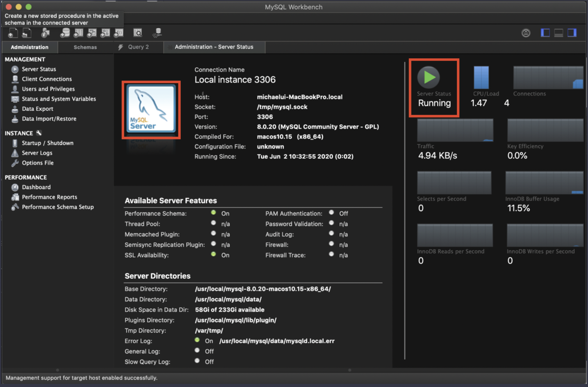This screenshot has height=387, width=588.
Task: Click the green Running play icon
Action: click(429, 77)
